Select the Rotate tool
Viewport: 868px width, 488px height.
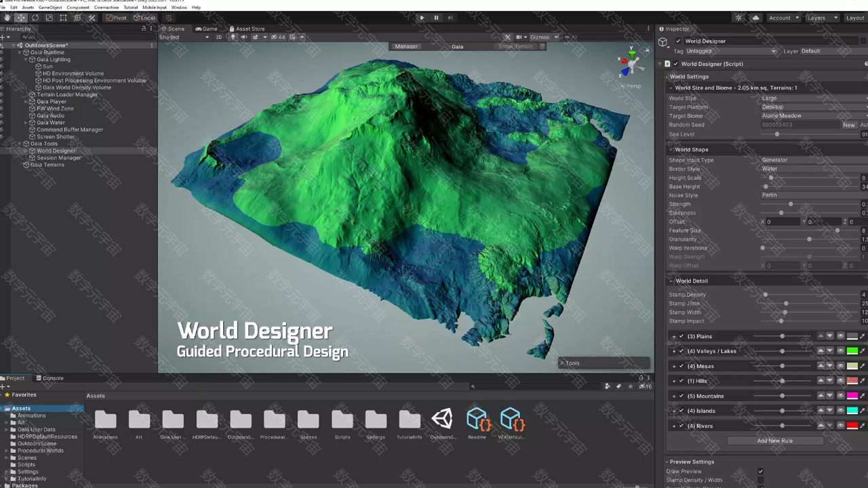[x=35, y=18]
